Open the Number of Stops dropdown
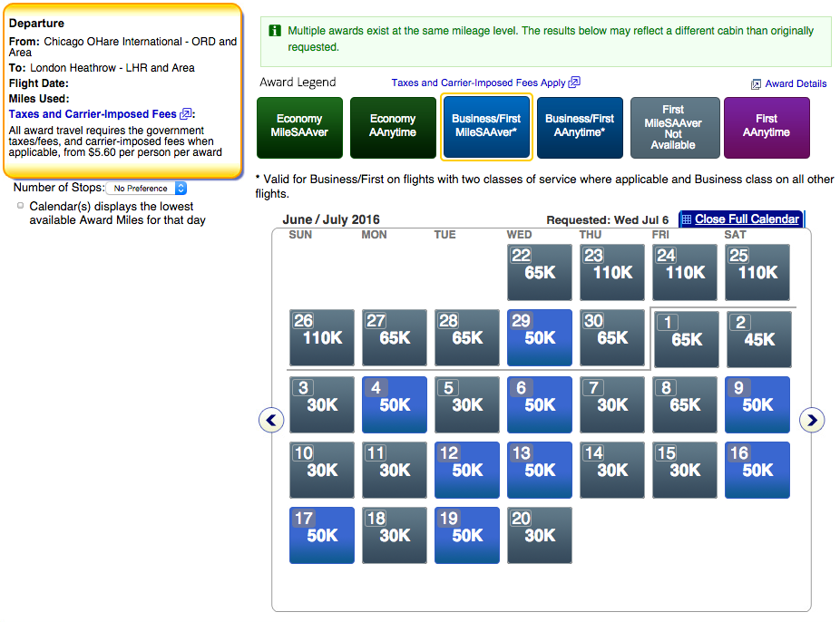 pos(146,188)
